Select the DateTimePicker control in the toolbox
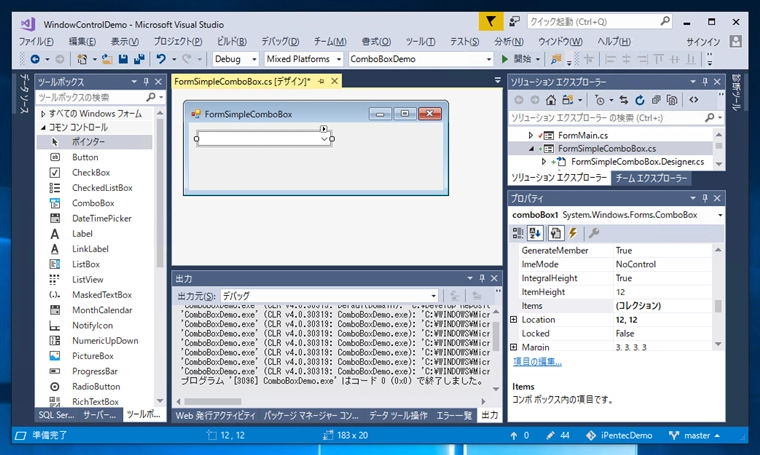Viewport: 760px width, 455px height. point(101,218)
